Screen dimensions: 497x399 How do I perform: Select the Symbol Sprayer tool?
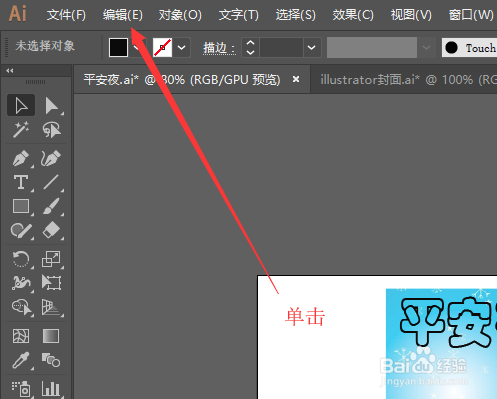pyautogui.click(x=21, y=388)
